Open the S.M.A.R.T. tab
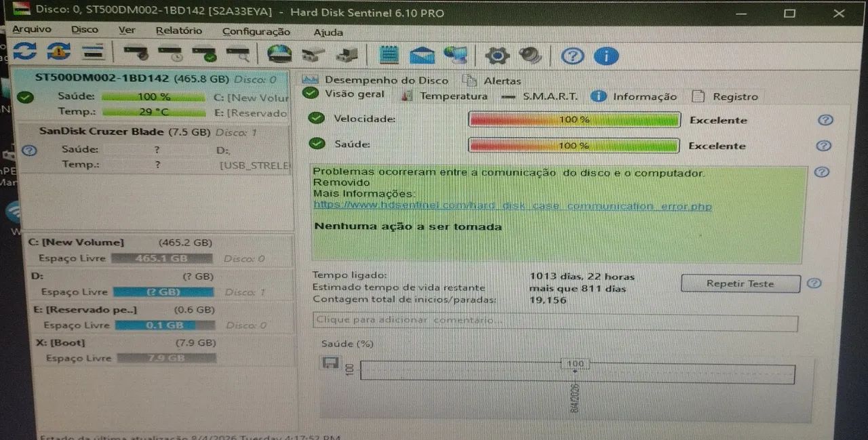 tap(540, 96)
